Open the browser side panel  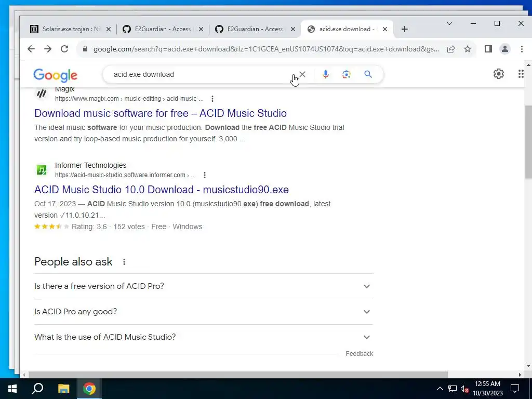tap(488, 49)
